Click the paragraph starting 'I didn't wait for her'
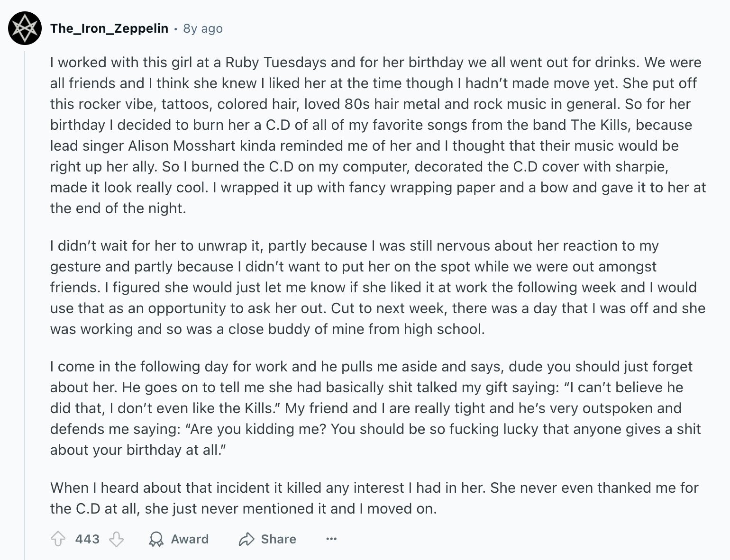 (x=378, y=287)
